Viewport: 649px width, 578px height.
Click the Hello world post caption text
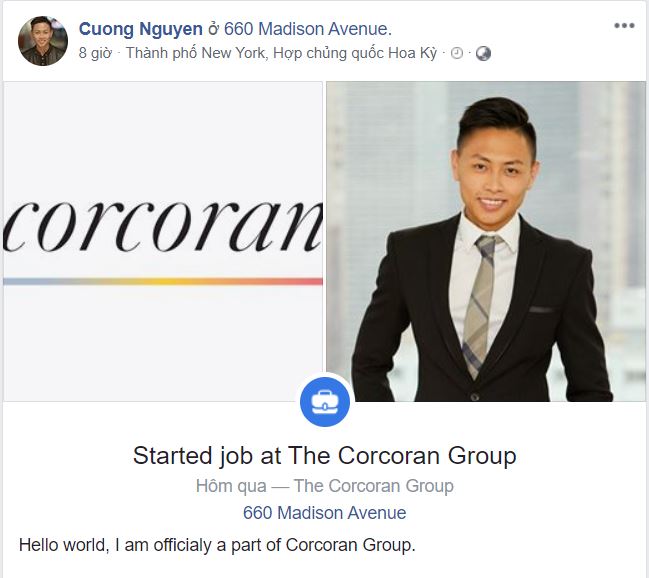pos(217,545)
